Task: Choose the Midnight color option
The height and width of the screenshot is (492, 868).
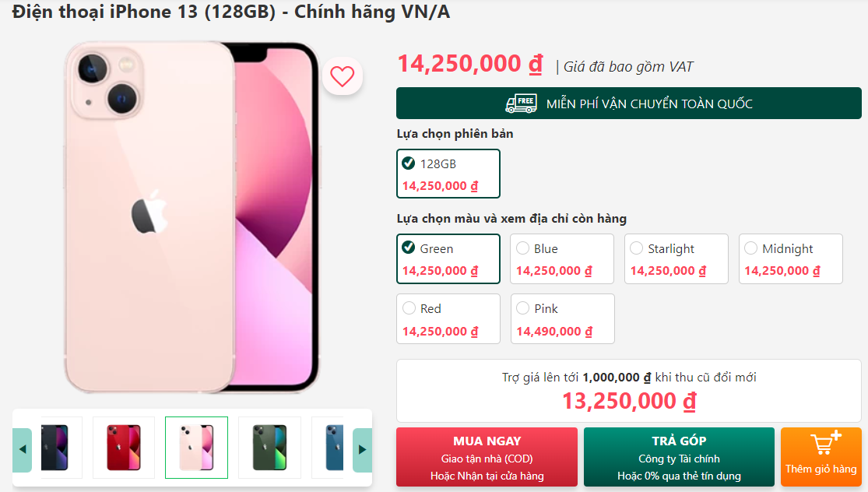Action: click(x=790, y=259)
